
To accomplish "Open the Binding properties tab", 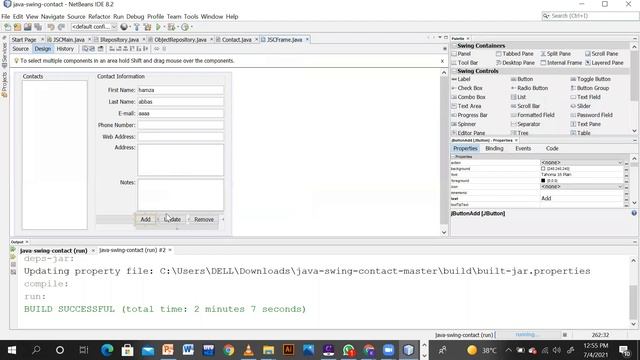I will point(494,149).
